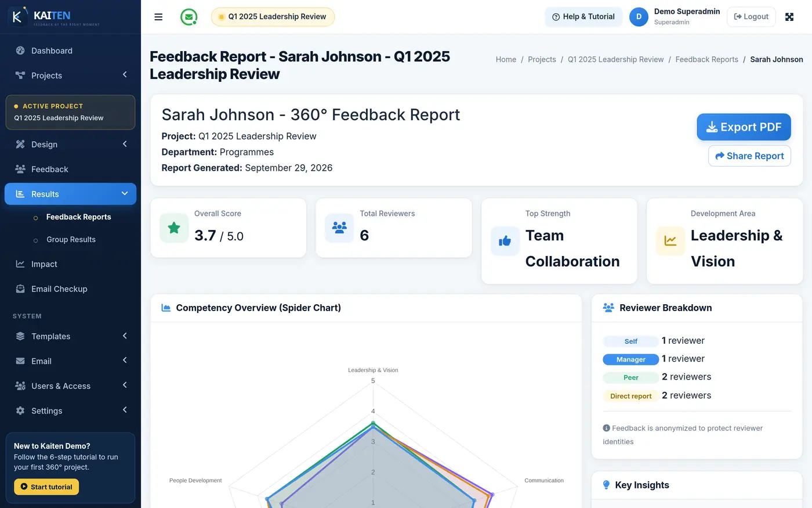Go to Feedback in sidebar

point(70,170)
